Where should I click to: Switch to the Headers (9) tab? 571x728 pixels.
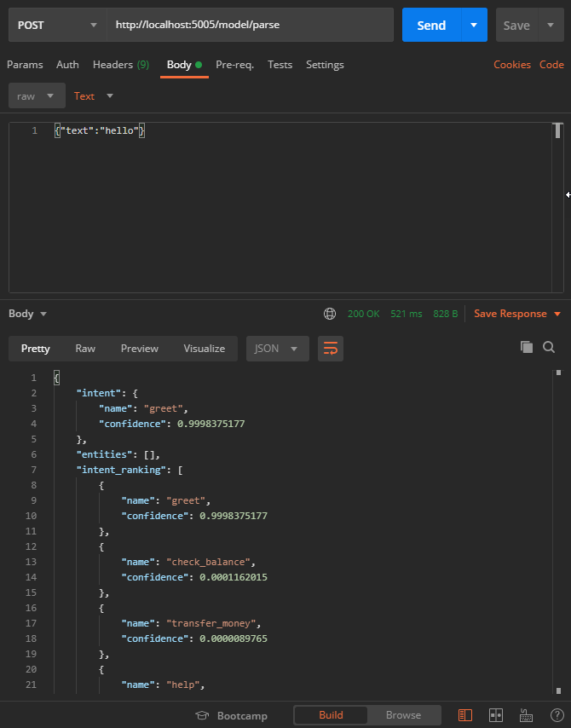pyautogui.click(x=120, y=64)
